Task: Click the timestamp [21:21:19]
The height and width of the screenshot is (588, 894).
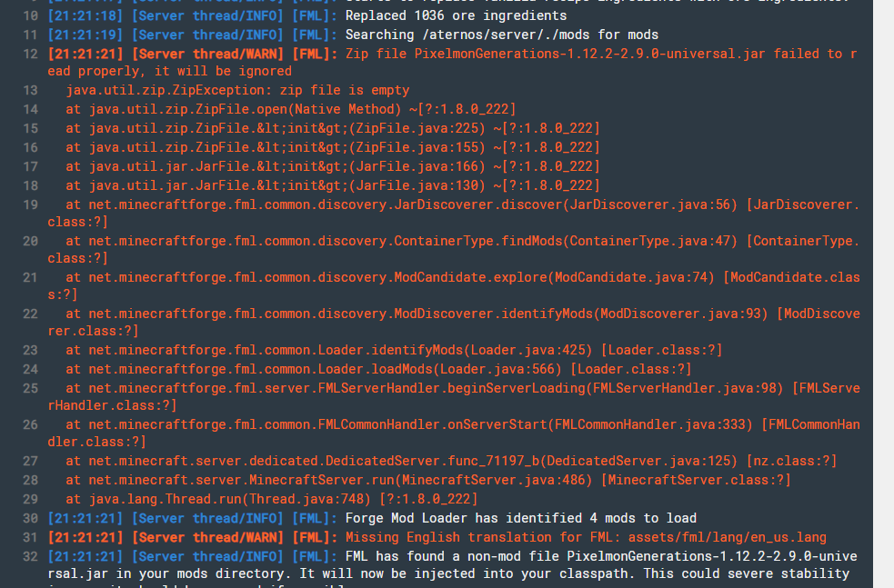Action: pyautogui.click(x=85, y=35)
